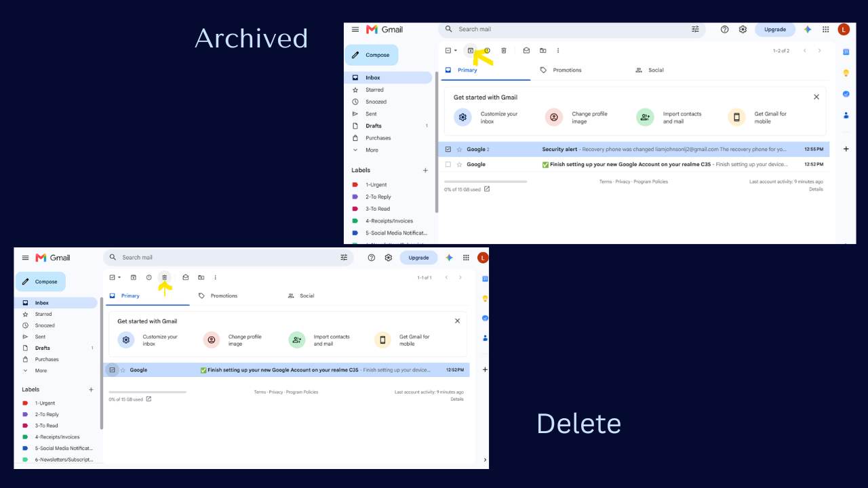
Task: Open Settings gear in upper Gmail window
Action: point(743,29)
